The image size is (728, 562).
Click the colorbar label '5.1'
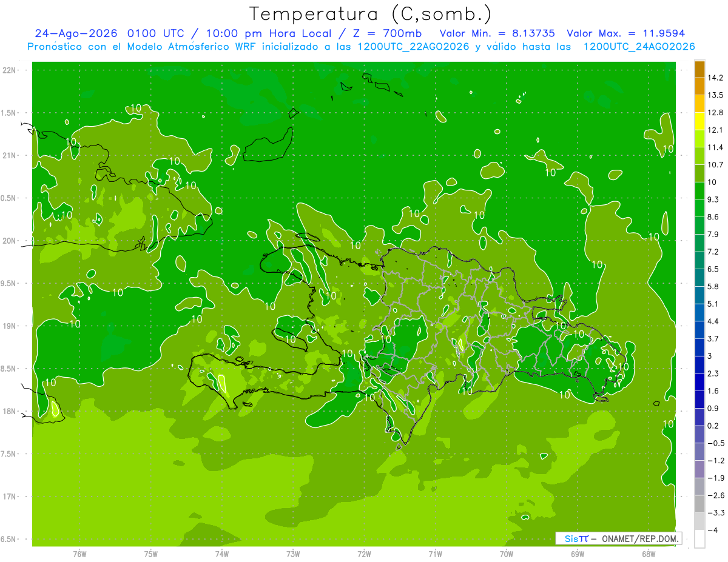(714, 304)
